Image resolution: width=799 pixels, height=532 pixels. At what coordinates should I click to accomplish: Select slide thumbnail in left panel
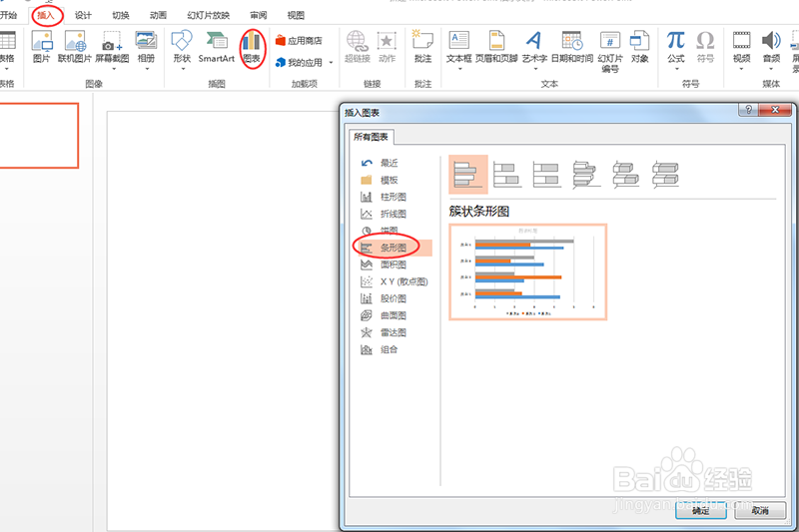point(39,136)
